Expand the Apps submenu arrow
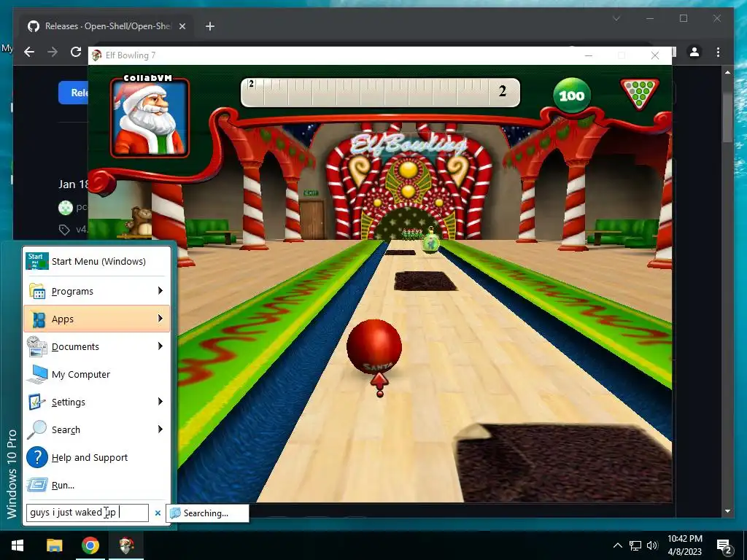This screenshot has width=747, height=560. click(160, 318)
